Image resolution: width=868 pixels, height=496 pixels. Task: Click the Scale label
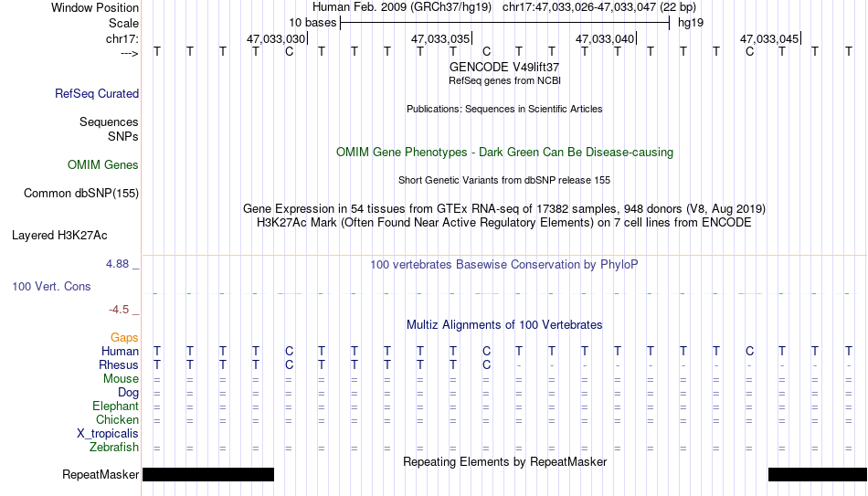coord(124,23)
